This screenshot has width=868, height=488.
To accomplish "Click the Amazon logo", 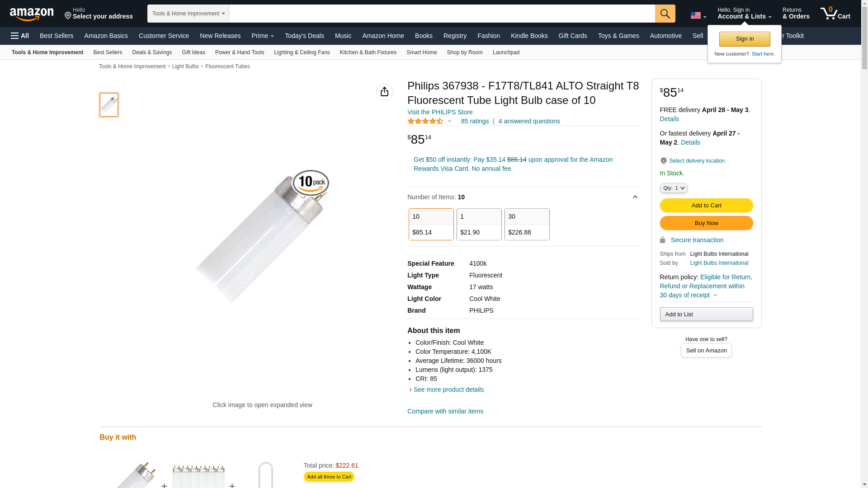I will pos(32,14).
